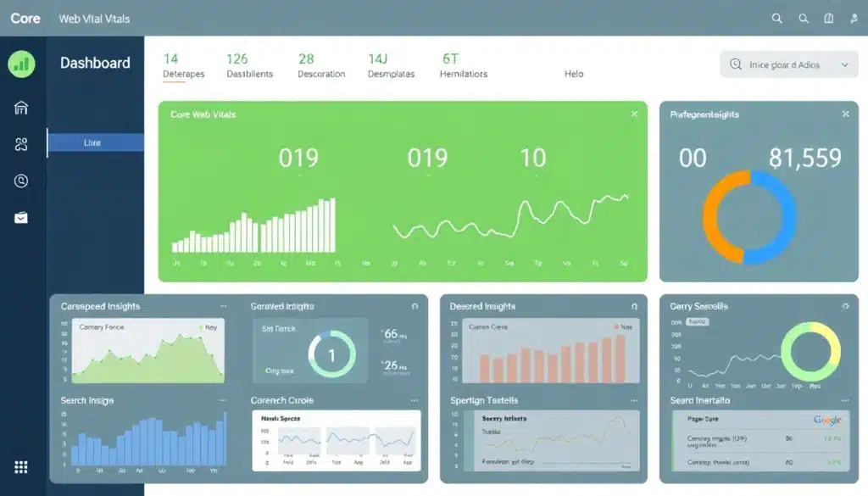Open the Helo link in the stats row
The height and width of the screenshot is (496, 868).
click(574, 74)
